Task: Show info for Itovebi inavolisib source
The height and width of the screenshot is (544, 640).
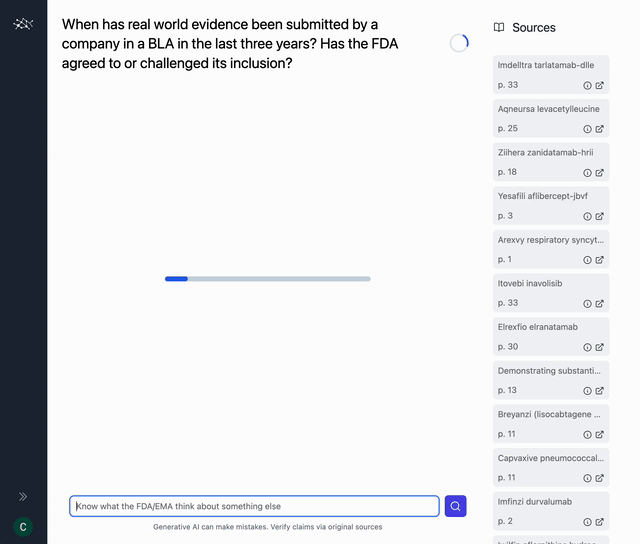Action: point(587,304)
